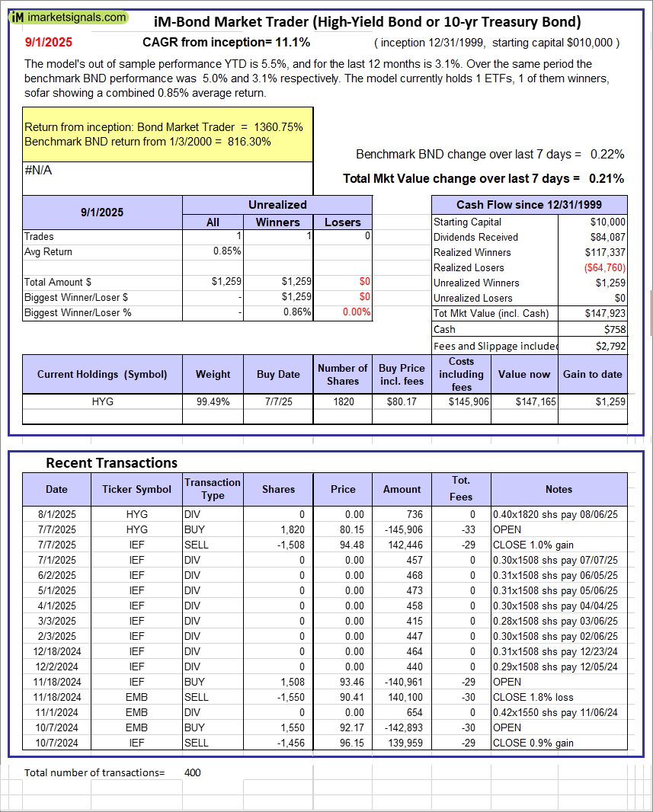Click the iM-Bond Market Trader title

click(367, 21)
